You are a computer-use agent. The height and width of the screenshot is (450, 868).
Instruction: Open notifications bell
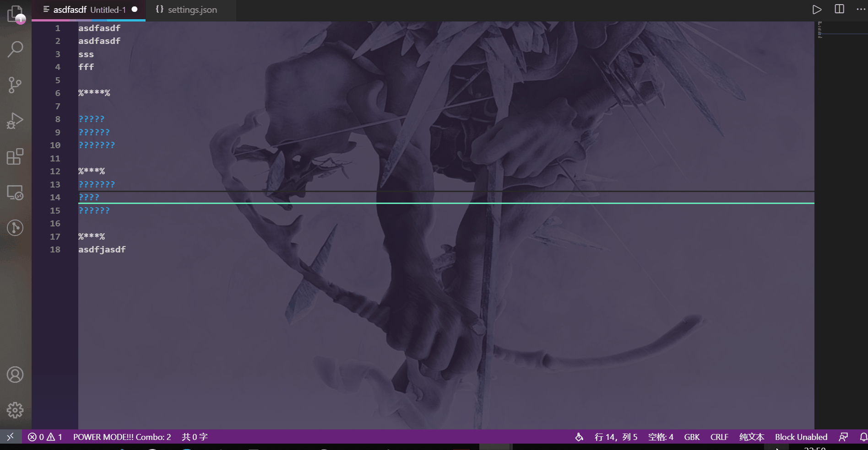click(863, 437)
